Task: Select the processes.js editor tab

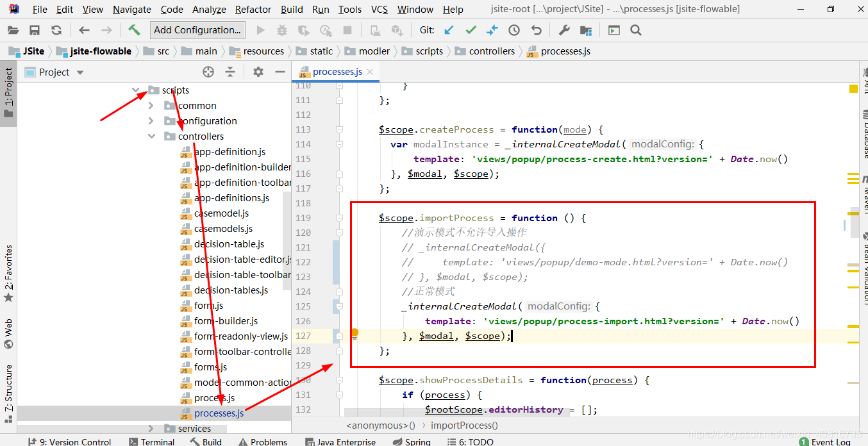Action: click(x=337, y=72)
